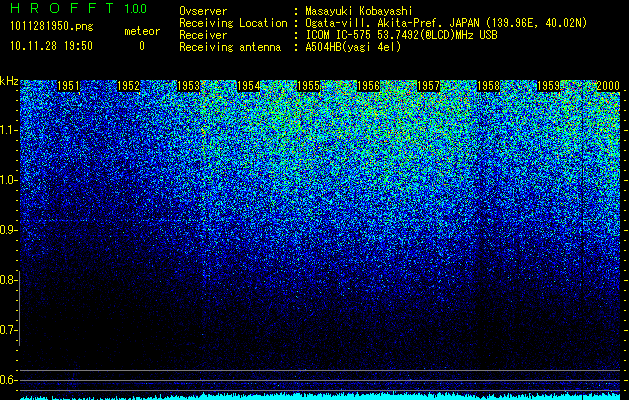Click the 1954 time marker label
629x400 pixels.
tap(248, 86)
